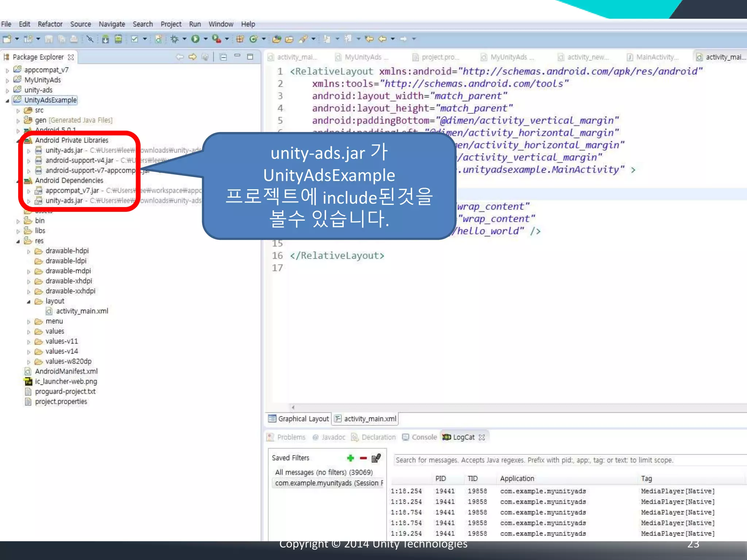This screenshot has width=747, height=560.
Task: Open the Android Virtual Device Manager icon
Action: pyautogui.click(x=118, y=39)
